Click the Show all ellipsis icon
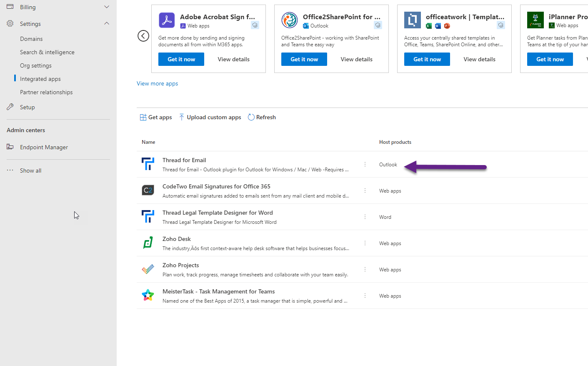Image resolution: width=588 pixels, height=366 pixels. [10, 170]
